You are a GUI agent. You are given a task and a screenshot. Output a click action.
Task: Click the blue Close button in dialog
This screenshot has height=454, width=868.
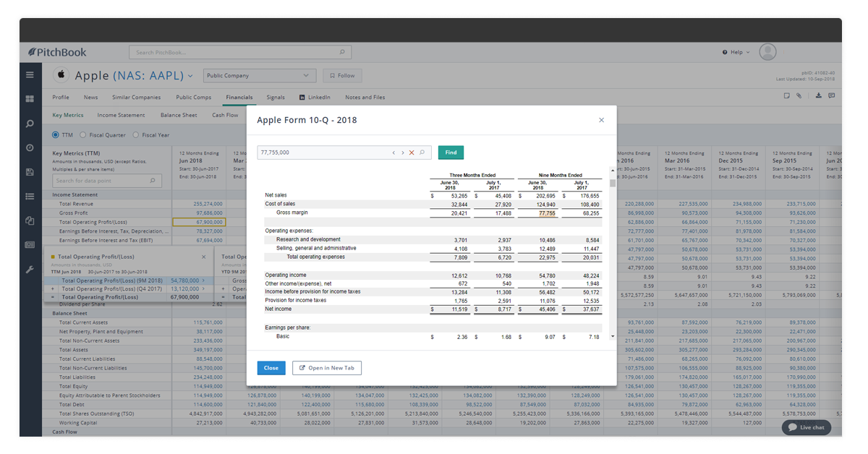271,368
